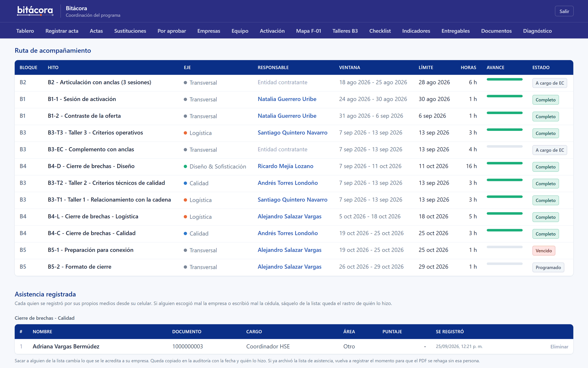
Task: Select Talleres B3 tab
Action: [x=345, y=31]
